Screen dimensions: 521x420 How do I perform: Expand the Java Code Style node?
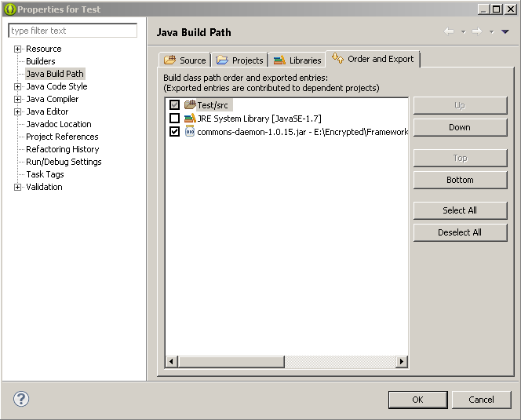pyautogui.click(x=17, y=86)
